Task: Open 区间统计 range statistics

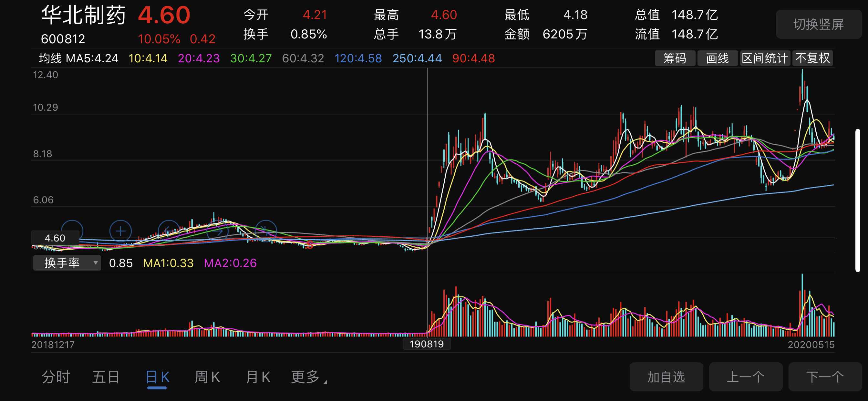Action: click(x=765, y=58)
